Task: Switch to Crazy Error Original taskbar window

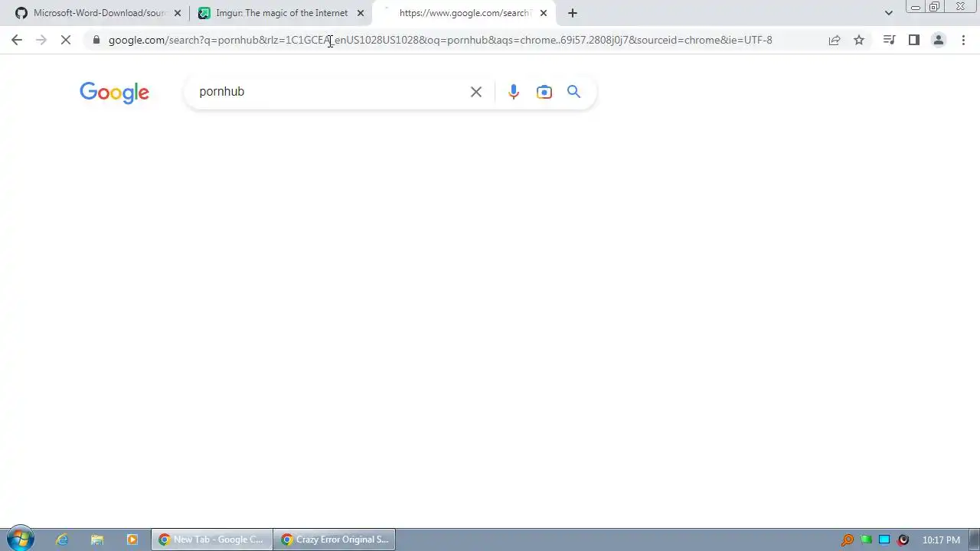Action: [x=335, y=540]
